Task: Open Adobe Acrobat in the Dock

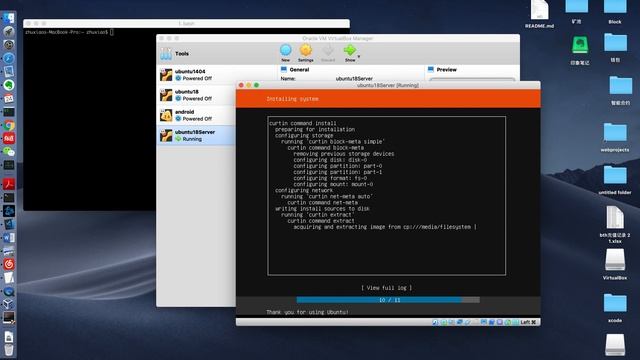Action: click(9, 184)
